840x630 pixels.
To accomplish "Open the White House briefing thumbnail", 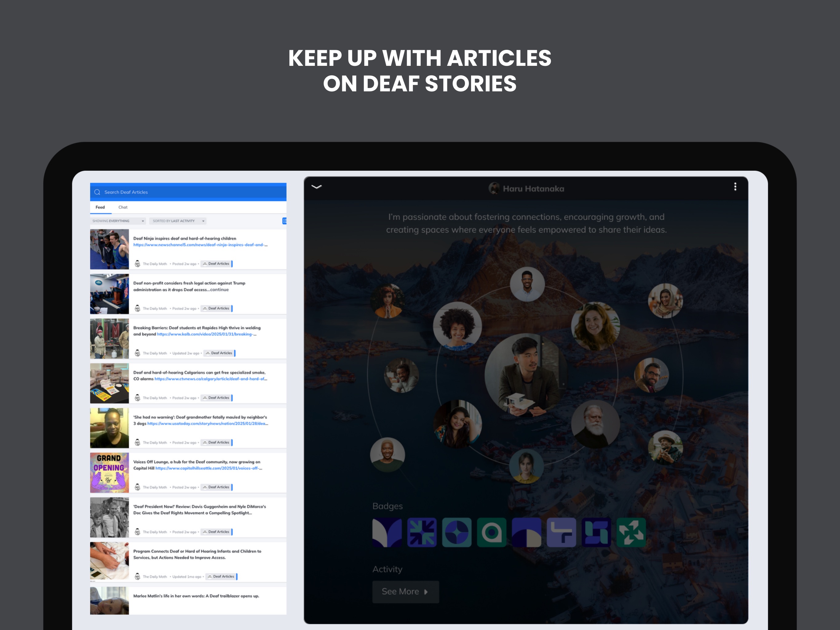I will [x=109, y=294].
